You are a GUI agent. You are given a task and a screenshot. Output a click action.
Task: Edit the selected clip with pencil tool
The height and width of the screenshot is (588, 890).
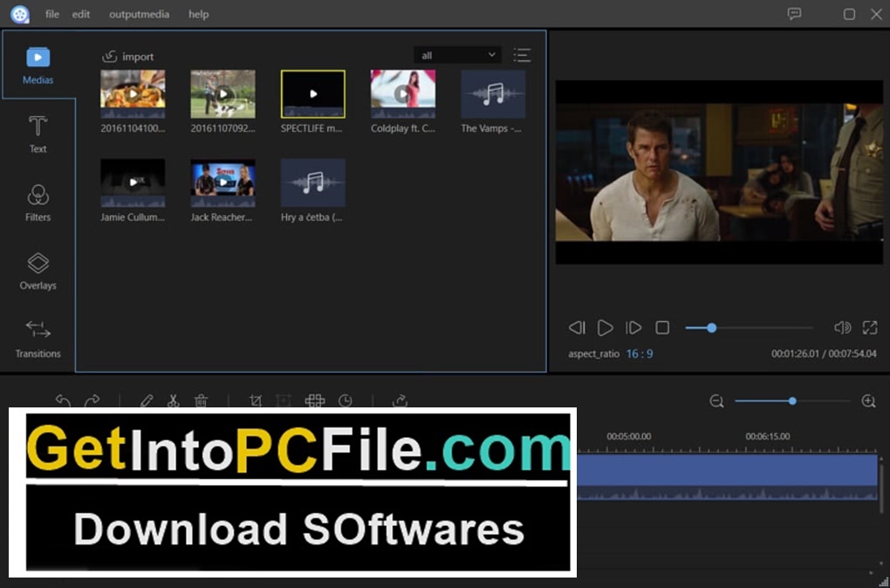pos(147,400)
